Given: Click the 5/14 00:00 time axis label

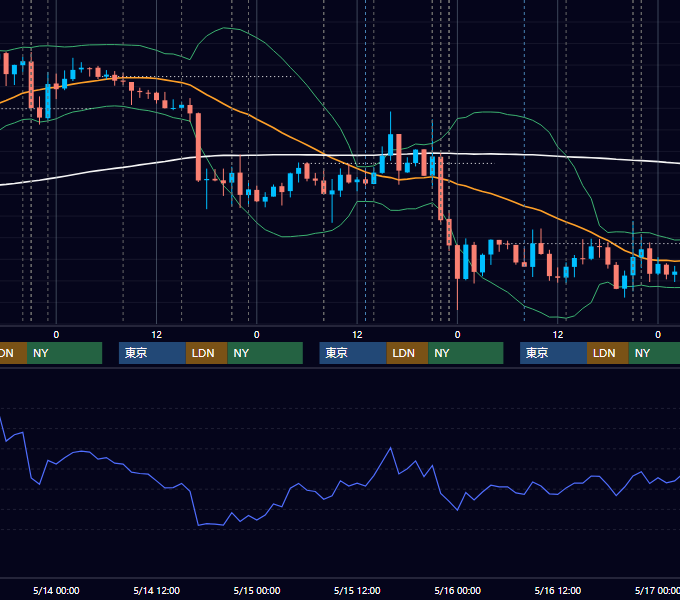Looking at the screenshot, I should click(x=56, y=590).
